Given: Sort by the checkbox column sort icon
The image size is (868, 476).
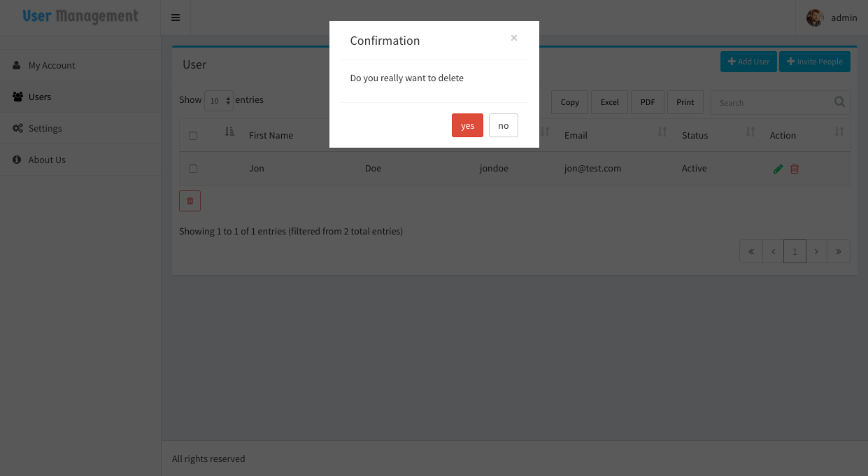Looking at the screenshot, I should pyautogui.click(x=229, y=132).
